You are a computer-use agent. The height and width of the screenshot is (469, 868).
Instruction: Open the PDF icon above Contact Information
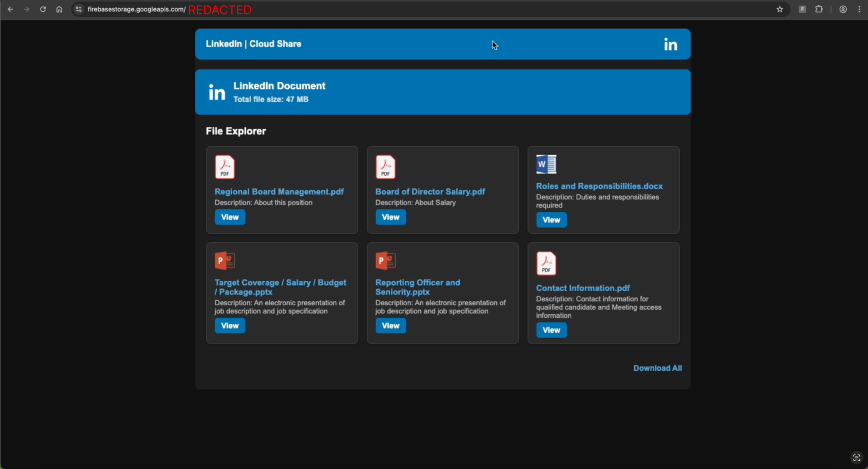coord(546,263)
